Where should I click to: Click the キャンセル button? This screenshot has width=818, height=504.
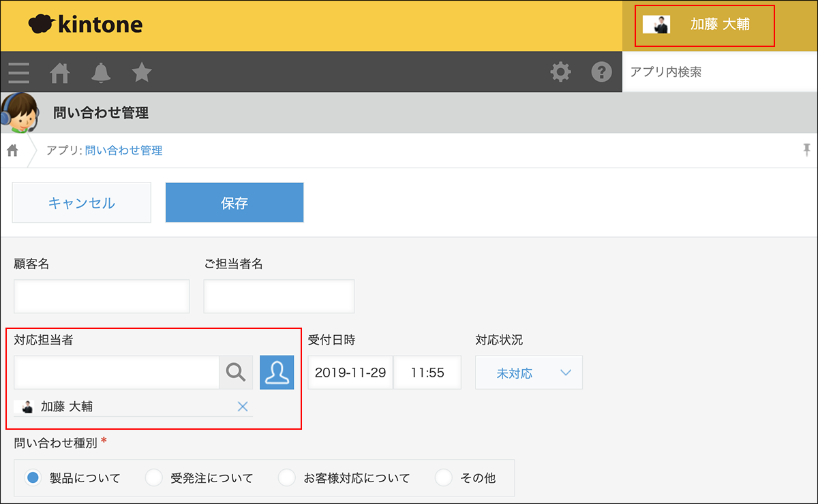point(81,202)
